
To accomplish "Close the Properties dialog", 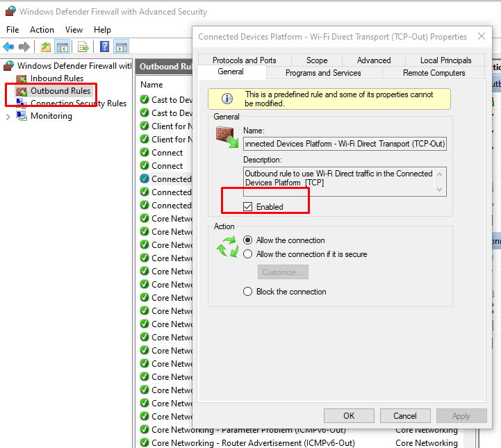I will click(x=481, y=36).
